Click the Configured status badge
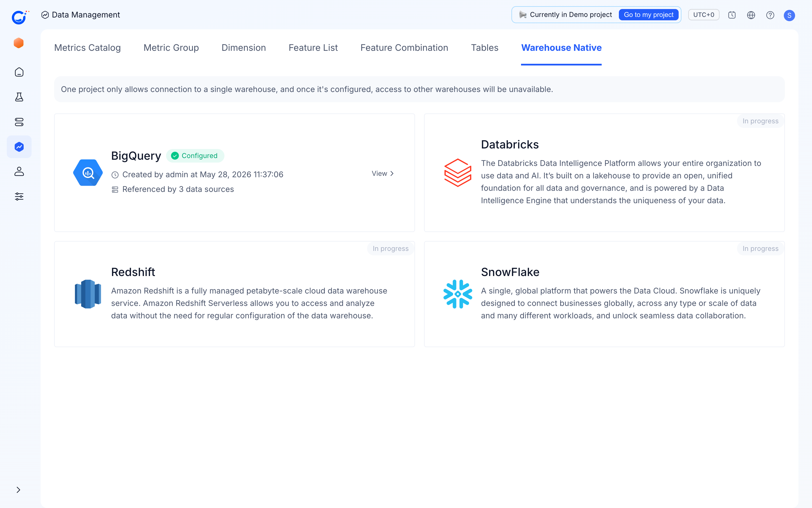This screenshot has width=812, height=508. pos(195,156)
